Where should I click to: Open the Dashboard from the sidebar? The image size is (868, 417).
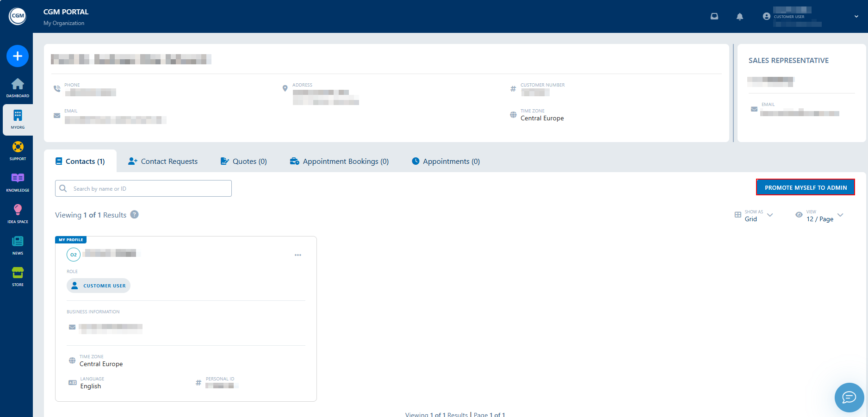17,88
